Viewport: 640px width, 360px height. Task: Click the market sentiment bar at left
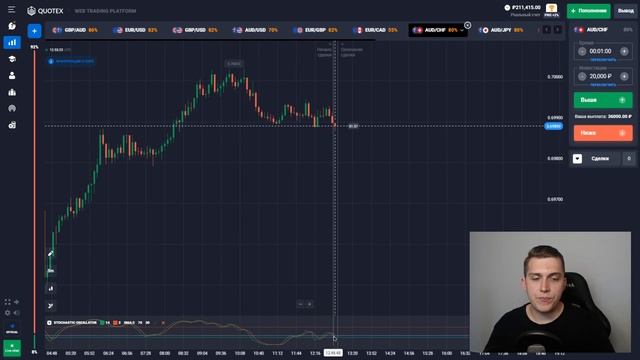34,199
